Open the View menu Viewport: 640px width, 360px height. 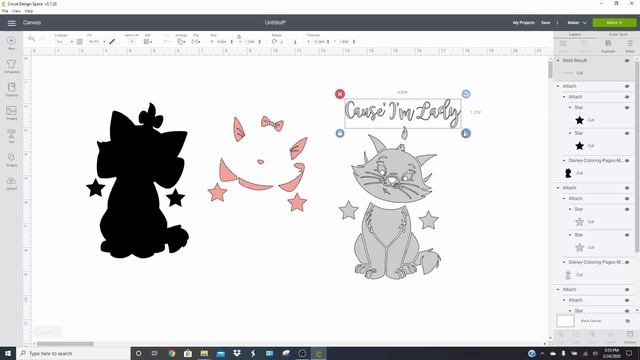[16, 11]
